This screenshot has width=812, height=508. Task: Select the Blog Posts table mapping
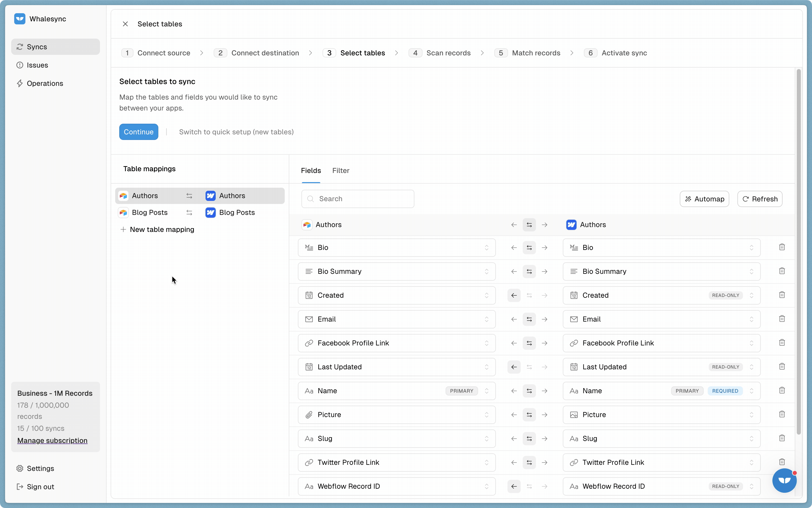[x=200, y=212]
